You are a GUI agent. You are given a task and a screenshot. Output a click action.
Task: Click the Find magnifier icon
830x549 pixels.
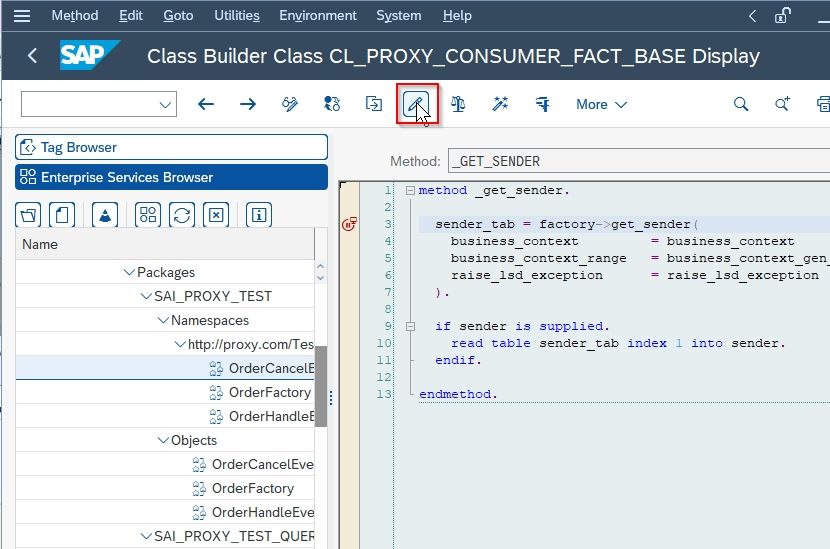(x=741, y=104)
